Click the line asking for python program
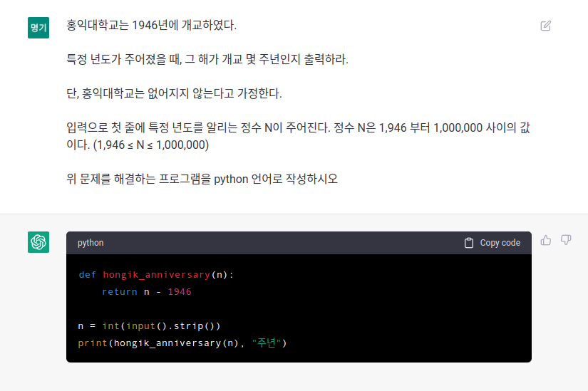Image resolution: width=588 pixels, height=391 pixels. pos(202,179)
